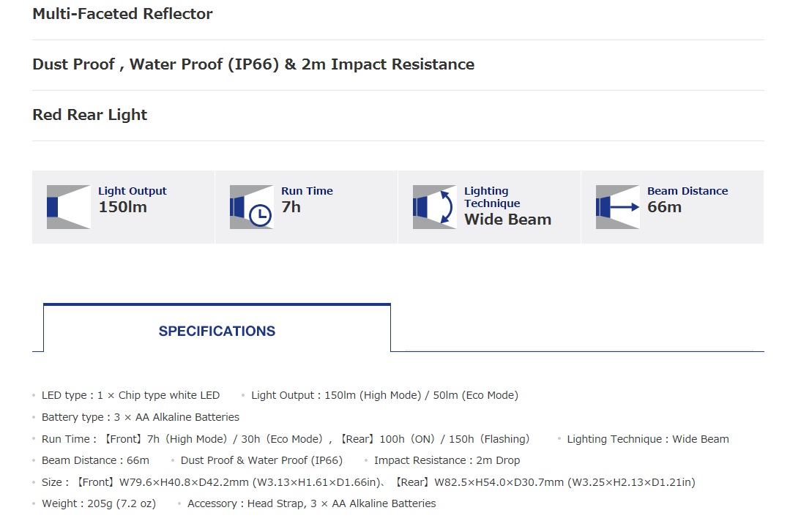Click the Battery type specification line
Viewport: 790px width, 532px height.
point(140,417)
